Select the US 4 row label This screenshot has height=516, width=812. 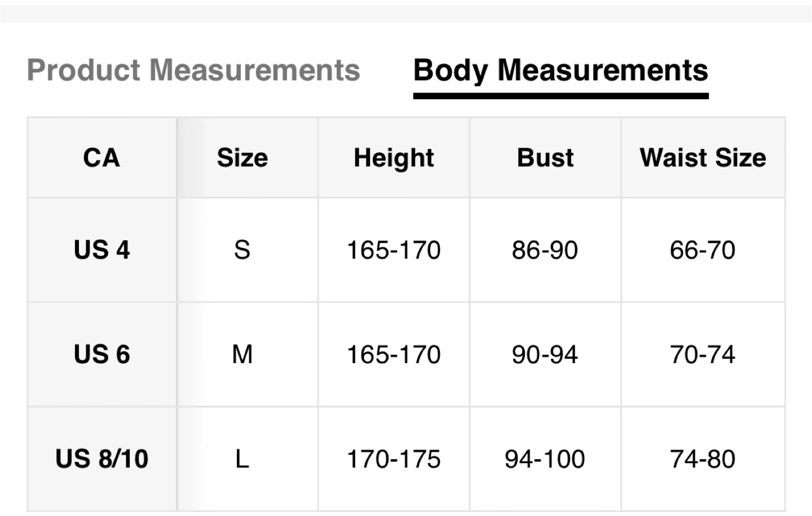tap(101, 250)
